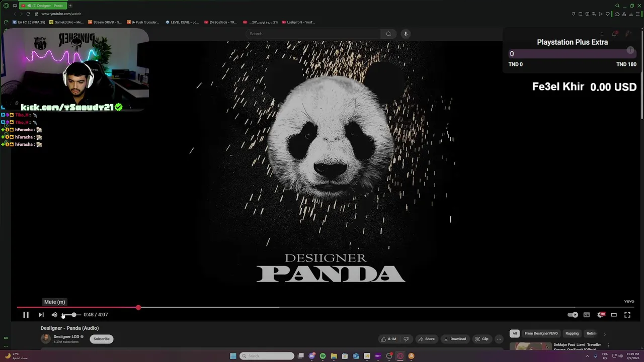Screen dimensions: 644x362
Task: Select the All filter chip
Action: (514, 333)
